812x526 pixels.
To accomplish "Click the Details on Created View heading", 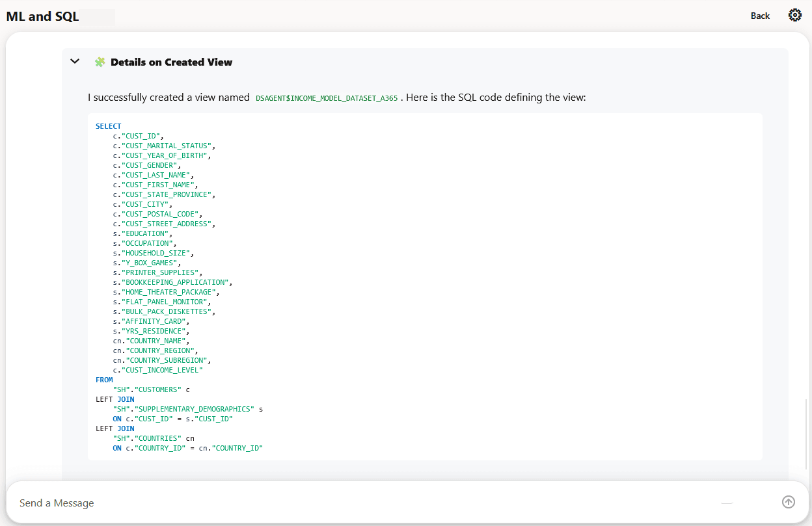I will tap(171, 62).
